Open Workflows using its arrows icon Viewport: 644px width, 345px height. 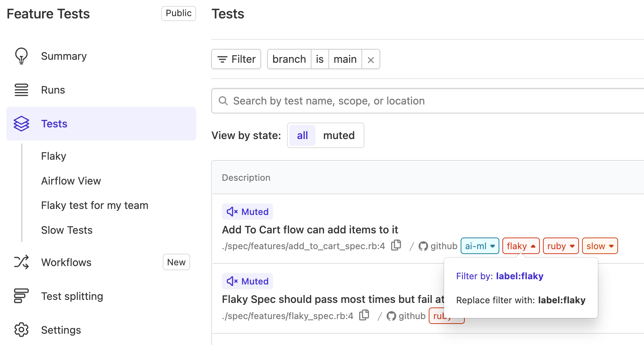[21, 262]
